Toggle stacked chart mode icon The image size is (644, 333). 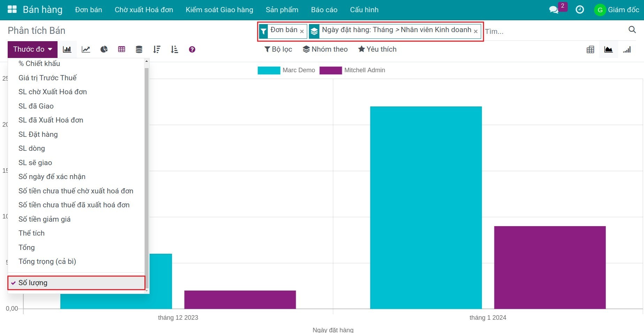139,50
